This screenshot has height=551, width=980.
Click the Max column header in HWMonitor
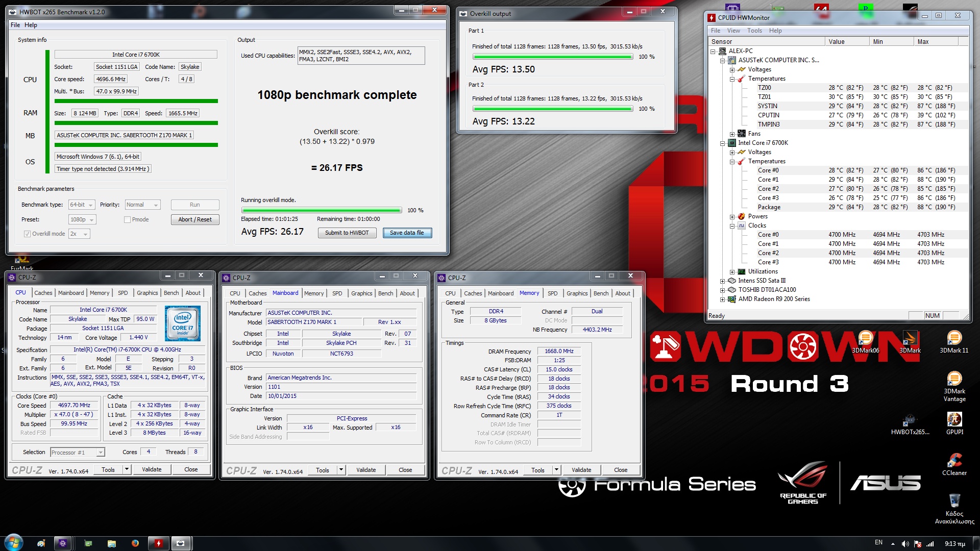point(936,41)
